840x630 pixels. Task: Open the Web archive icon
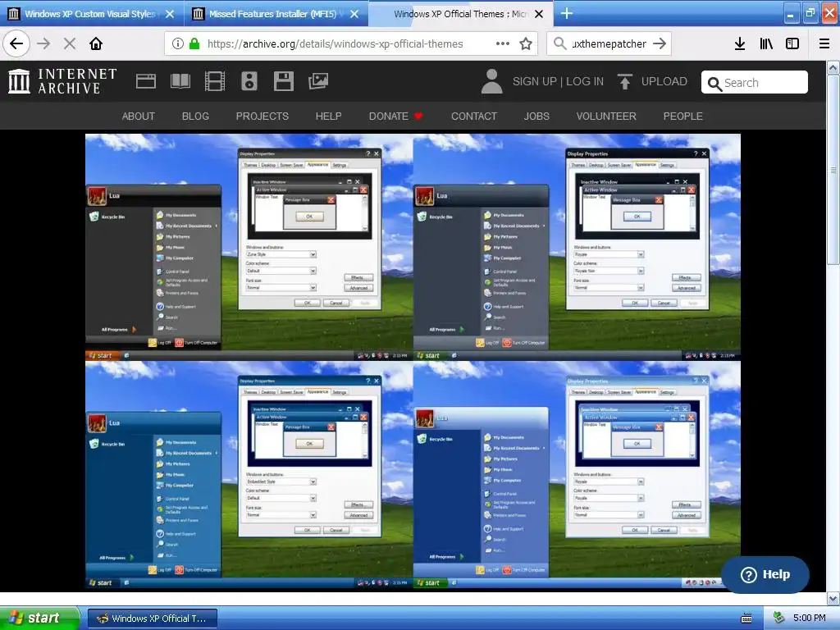pyautogui.click(x=146, y=81)
